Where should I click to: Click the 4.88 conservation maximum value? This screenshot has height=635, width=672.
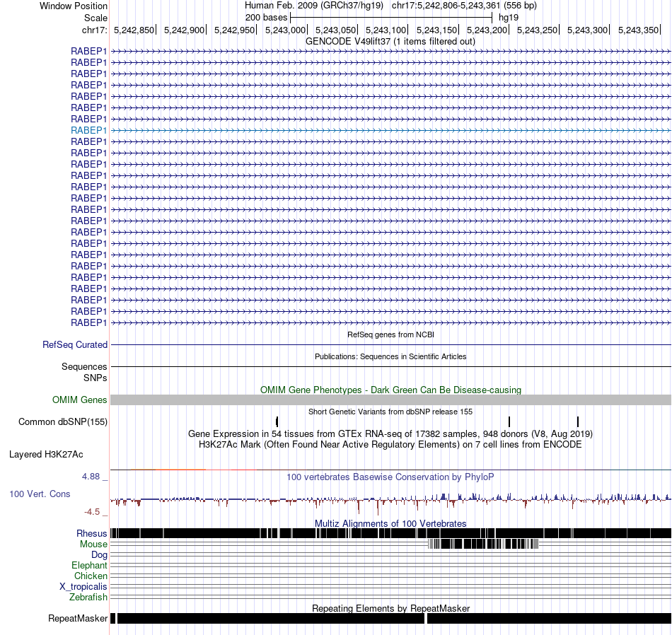click(x=91, y=477)
